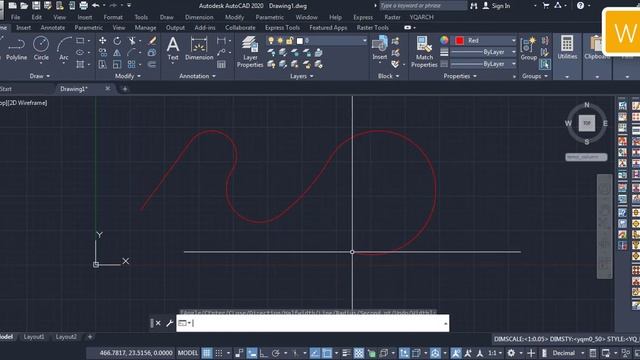Toggle polar tracking in status bar
This screenshot has width=640, height=360.
pos(276,353)
